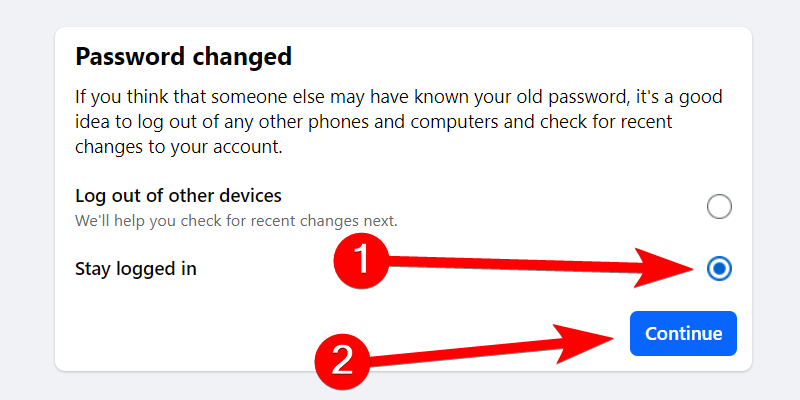This screenshot has width=800, height=400.
Task: Click the red circle numbered 2
Action: pos(343,357)
